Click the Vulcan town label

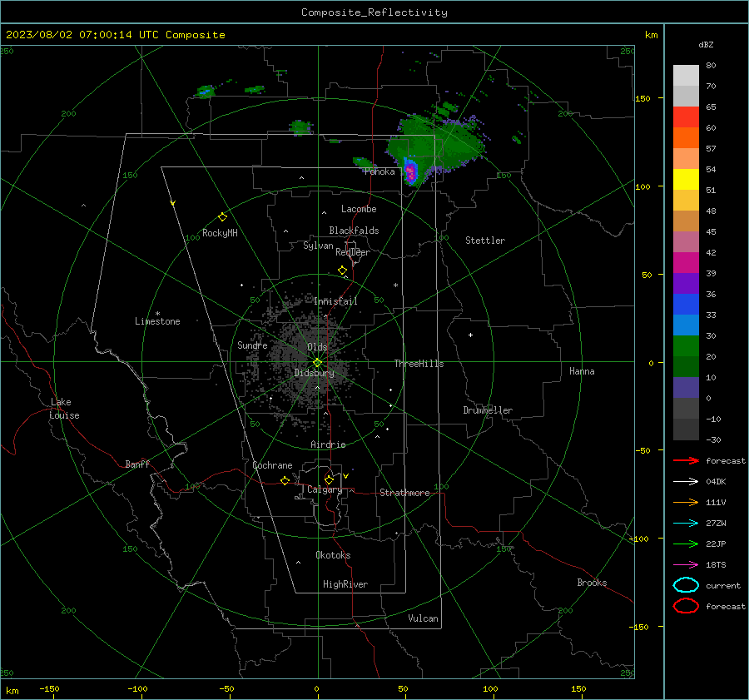pos(423,618)
